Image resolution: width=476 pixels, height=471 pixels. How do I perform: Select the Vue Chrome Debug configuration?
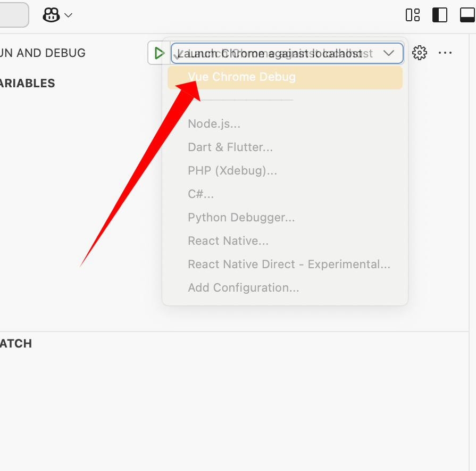pos(242,77)
